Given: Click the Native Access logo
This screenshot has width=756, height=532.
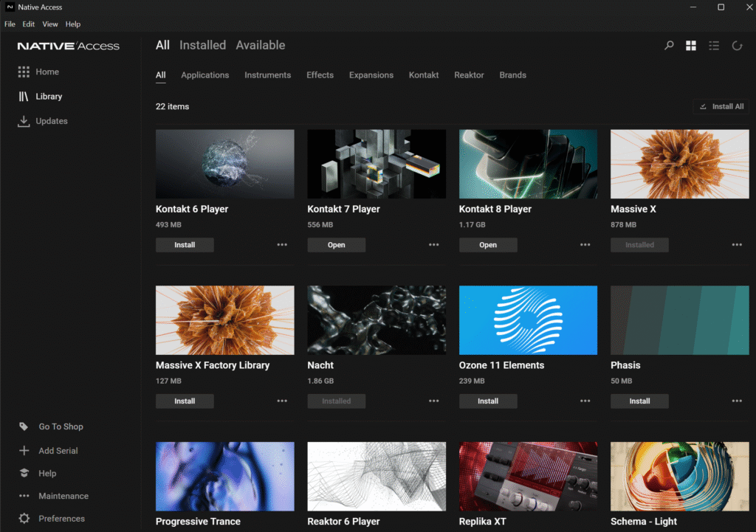Looking at the screenshot, I should click(x=69, y=46).
